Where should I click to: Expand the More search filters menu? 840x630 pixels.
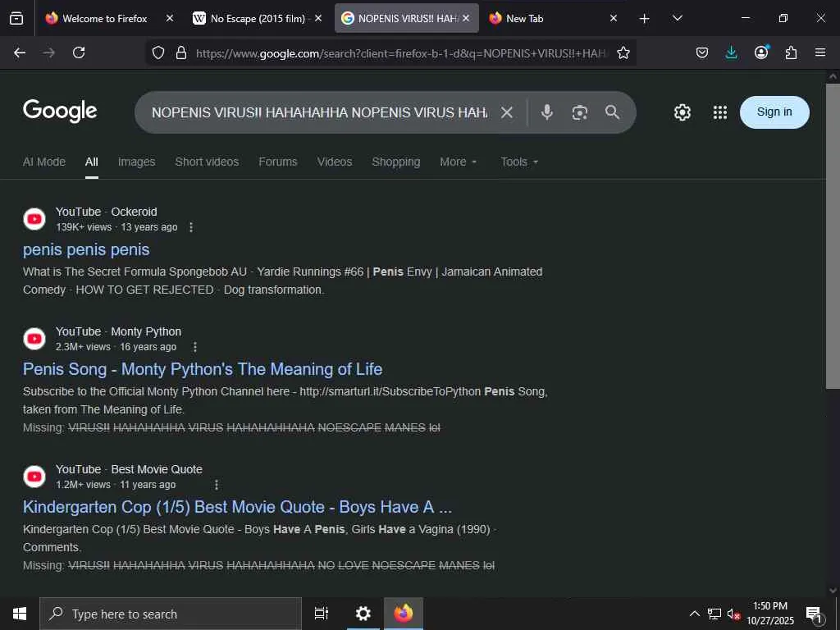(458, 162)
